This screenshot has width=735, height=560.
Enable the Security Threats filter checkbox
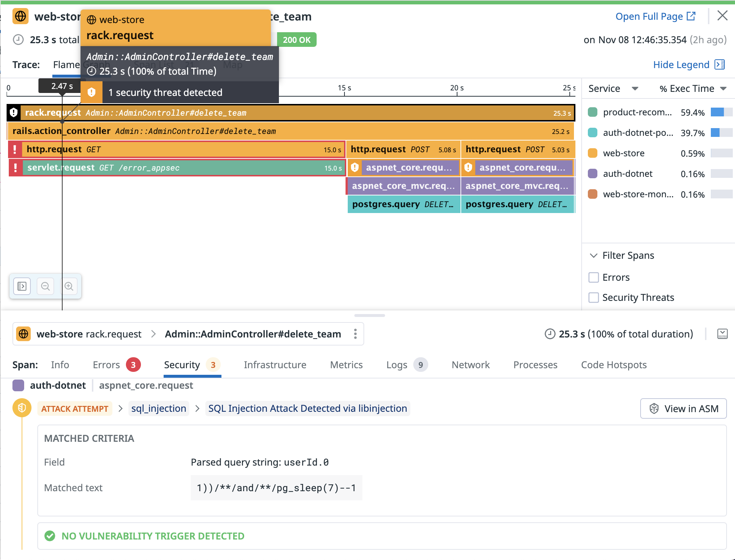click(593, 298)
